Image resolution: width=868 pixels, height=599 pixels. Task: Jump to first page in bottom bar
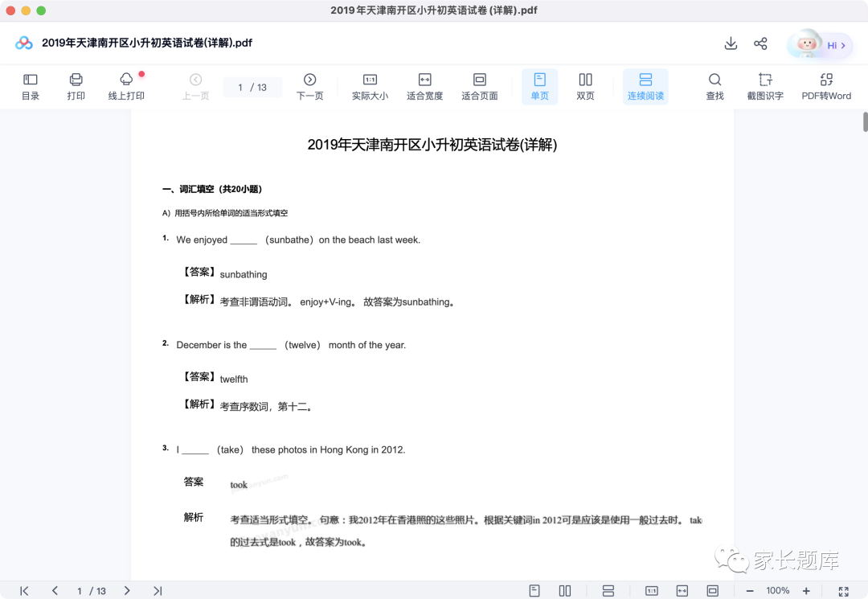(24, 591)
